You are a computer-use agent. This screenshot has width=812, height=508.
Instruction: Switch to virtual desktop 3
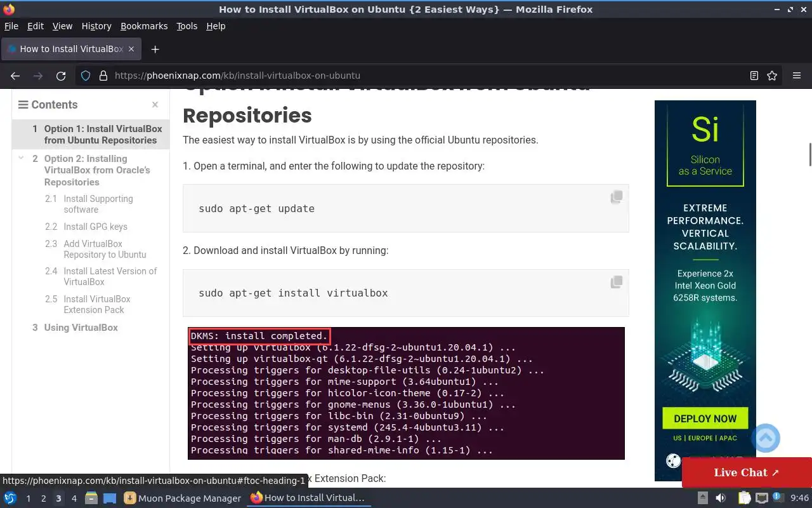pos(58,498)
